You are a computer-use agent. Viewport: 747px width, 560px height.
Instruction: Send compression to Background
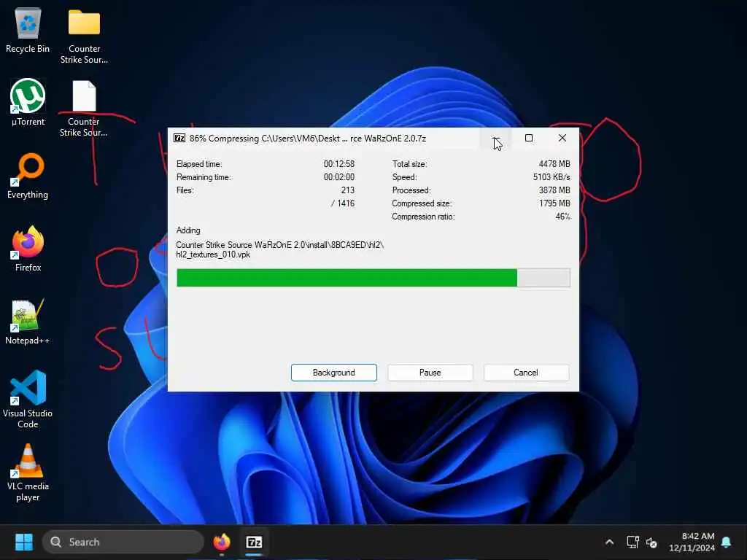(x=334, y=373)
